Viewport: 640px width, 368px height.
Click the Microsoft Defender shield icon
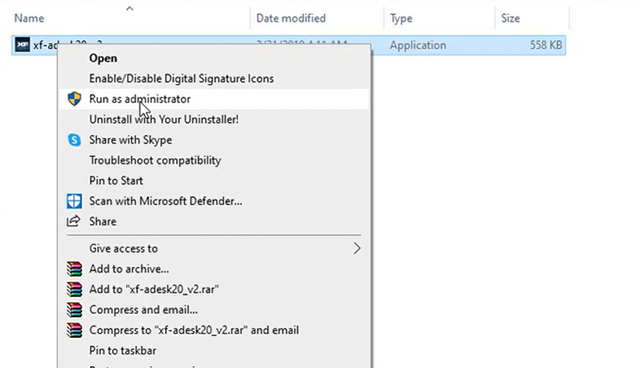pos(74,201)
